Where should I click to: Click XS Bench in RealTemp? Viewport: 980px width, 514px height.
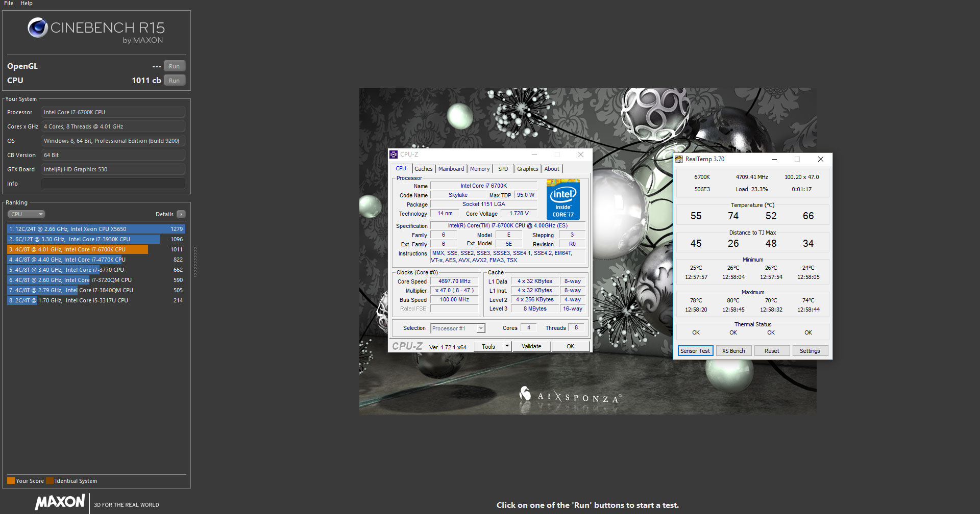(733, 351)
